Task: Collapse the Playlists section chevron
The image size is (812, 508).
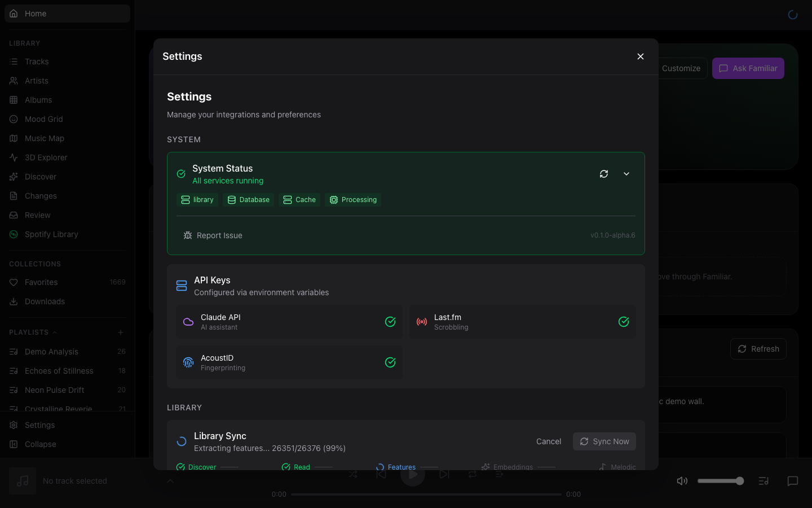Action: coord(55,332)
